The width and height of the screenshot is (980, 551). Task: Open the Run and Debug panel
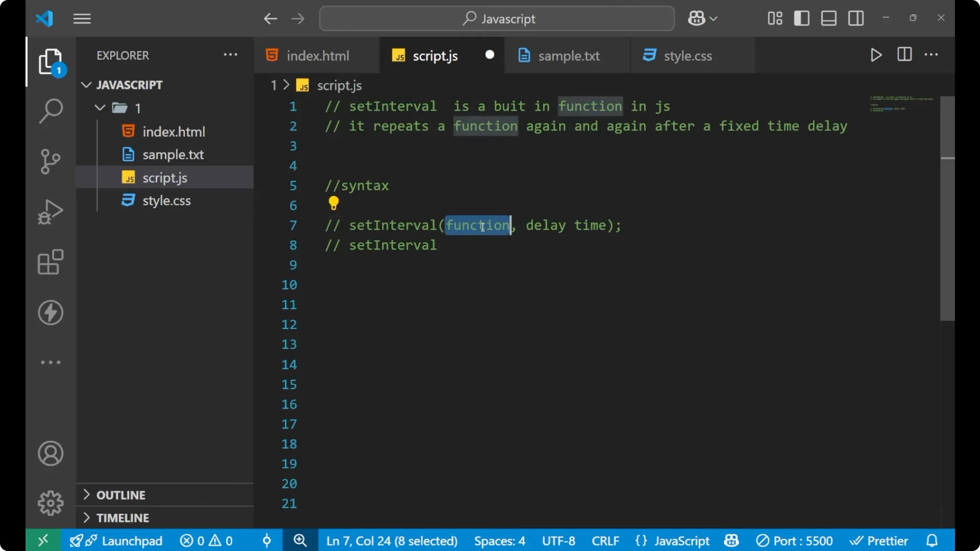pyautogui.click(x=51, y=212)
